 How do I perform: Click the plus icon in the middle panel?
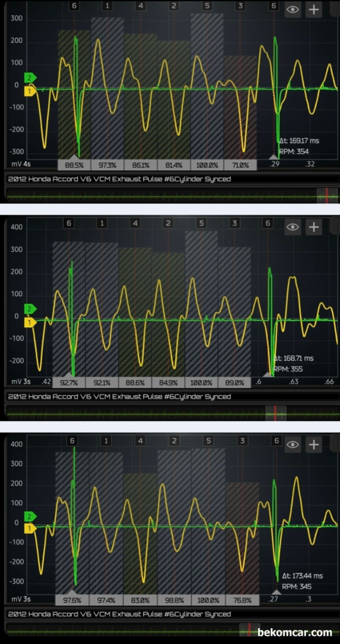[314, 227]
